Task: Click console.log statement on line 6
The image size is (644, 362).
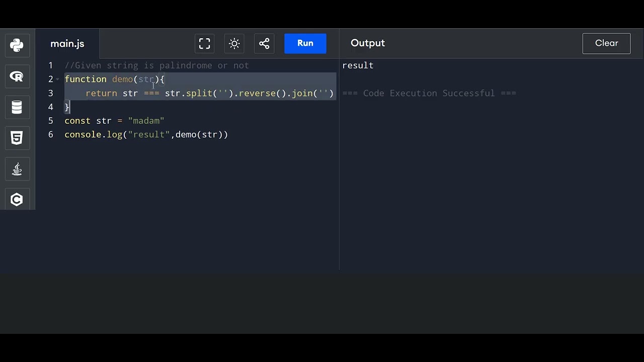Action: coord(146,135)
